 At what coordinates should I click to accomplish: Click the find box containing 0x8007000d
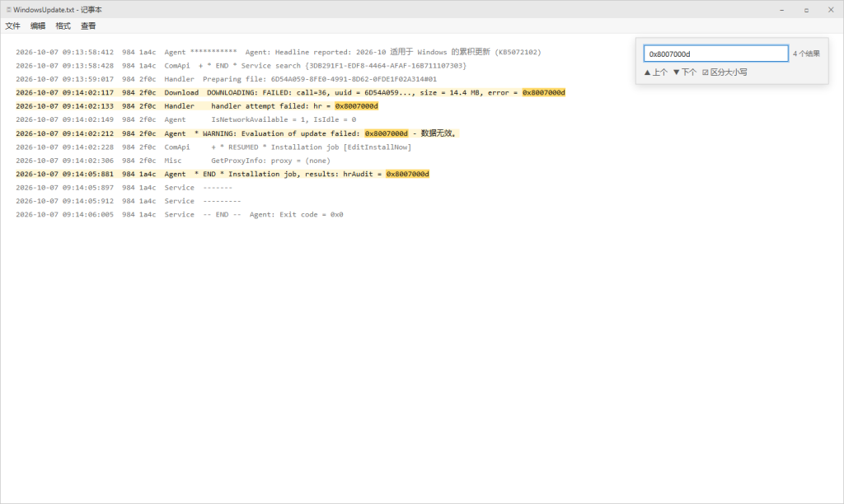coord(716,54)
